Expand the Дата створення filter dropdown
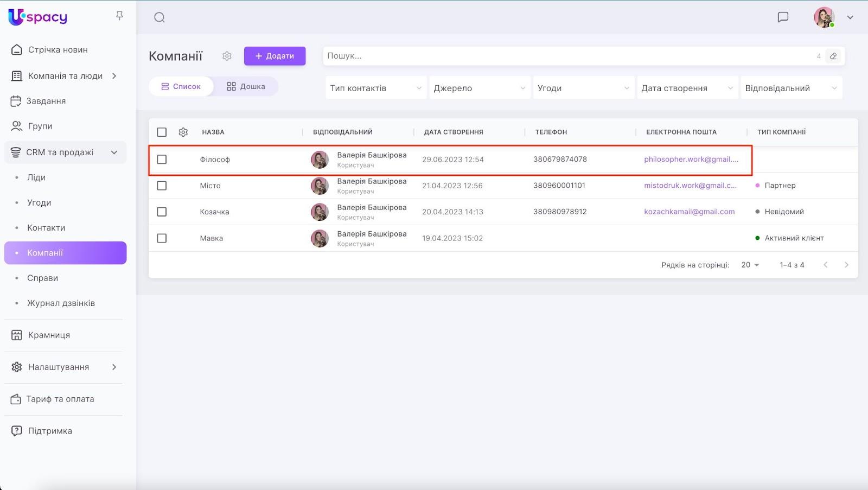This screenshot has width=868, height=490. tap(686, 88)
